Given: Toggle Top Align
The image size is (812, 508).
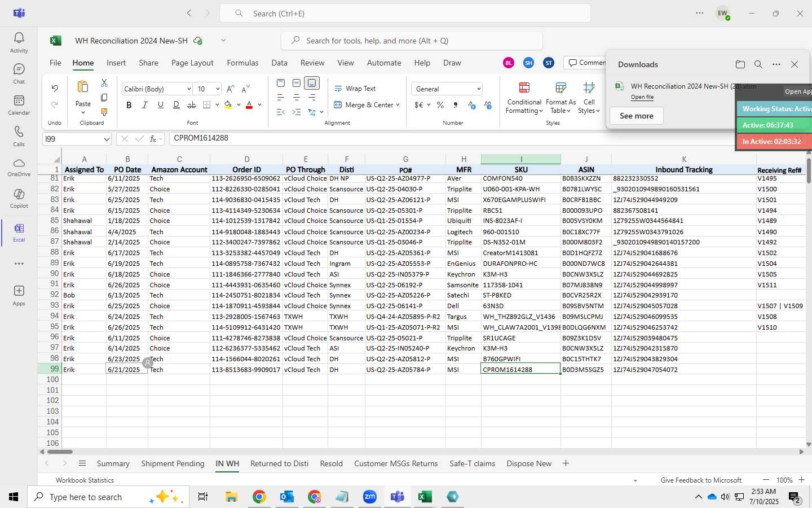Looking at the screenshot, I should point(281,83).
